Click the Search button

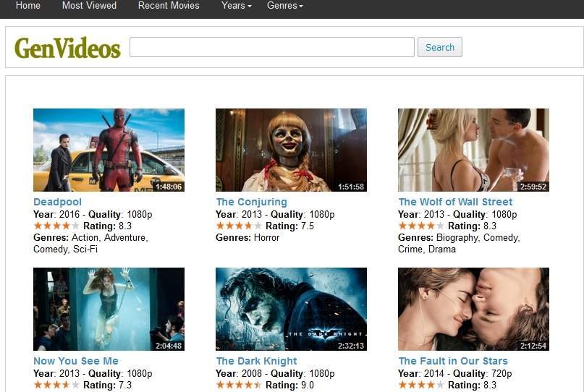[x=440, y=47]
